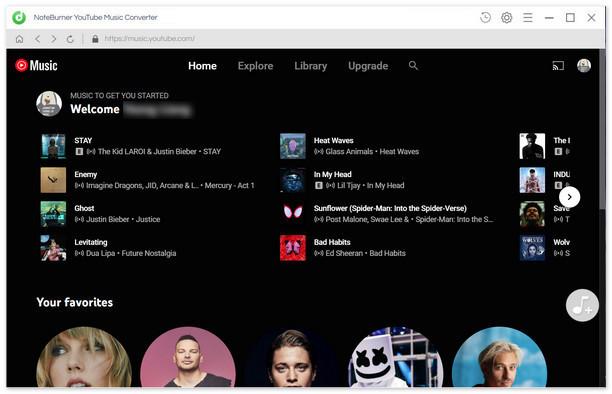Open artist The Kid LAROI & Justin Bieber
The width and height of the screenshot is (612, 394).
pyautogui.click(x=147, y=152)
